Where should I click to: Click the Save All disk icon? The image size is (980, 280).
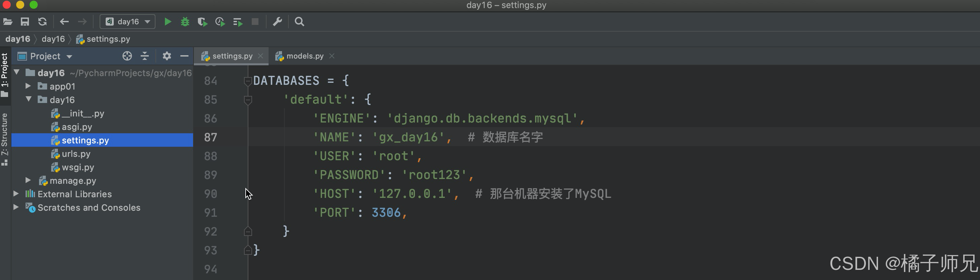(x=25, y=22)
